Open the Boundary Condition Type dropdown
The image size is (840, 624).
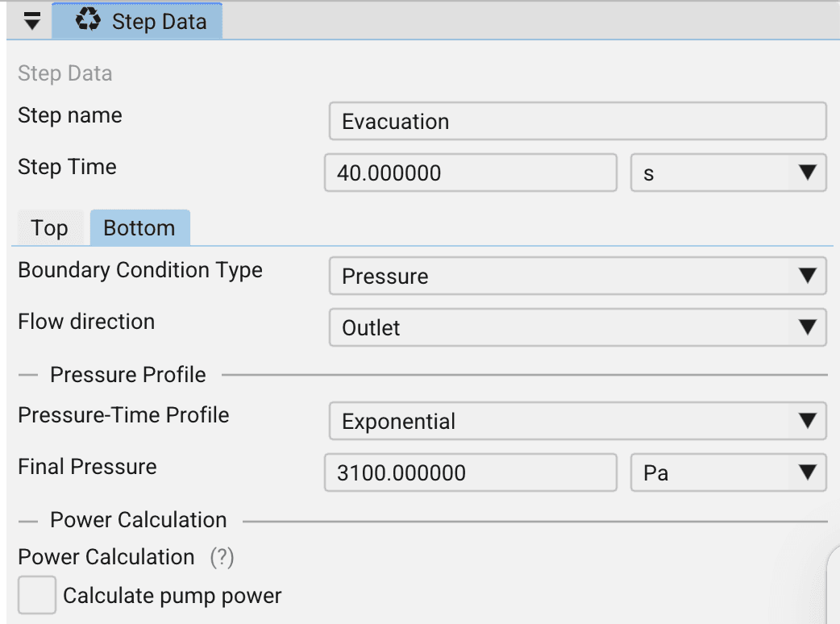[x=577, y=277]
